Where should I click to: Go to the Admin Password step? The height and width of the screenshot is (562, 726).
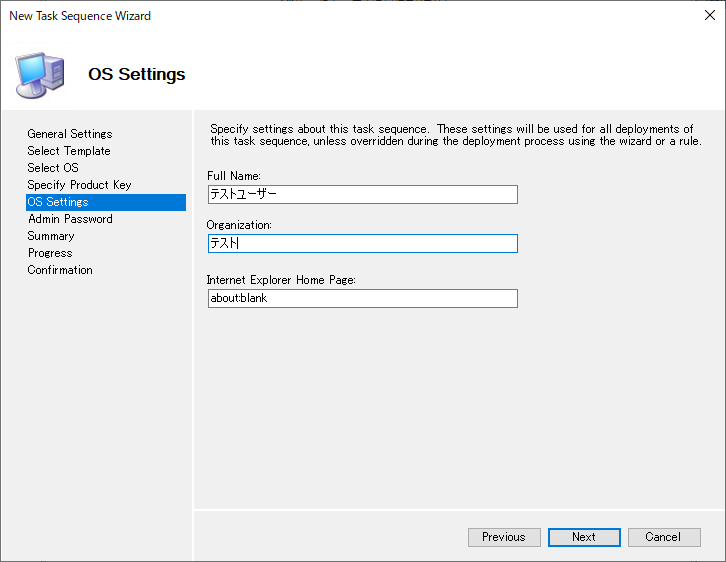tap(70, 219)
